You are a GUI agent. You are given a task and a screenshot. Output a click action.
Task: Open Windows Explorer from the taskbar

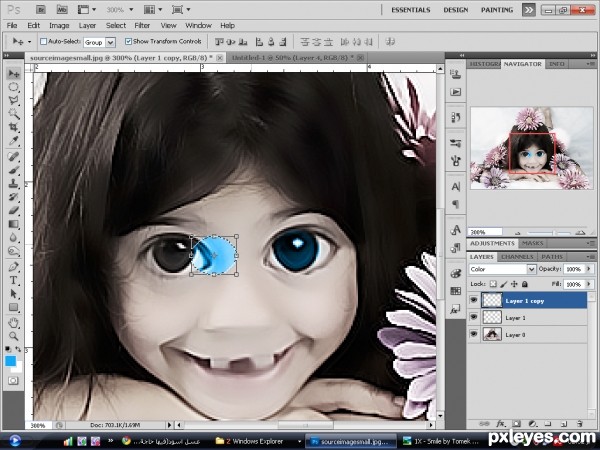255,441
